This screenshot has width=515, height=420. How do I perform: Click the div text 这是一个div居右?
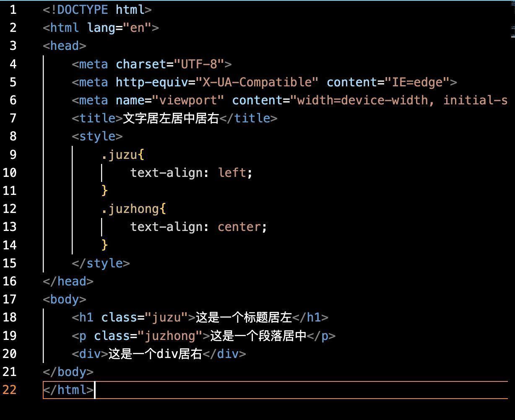coord(155,354)
